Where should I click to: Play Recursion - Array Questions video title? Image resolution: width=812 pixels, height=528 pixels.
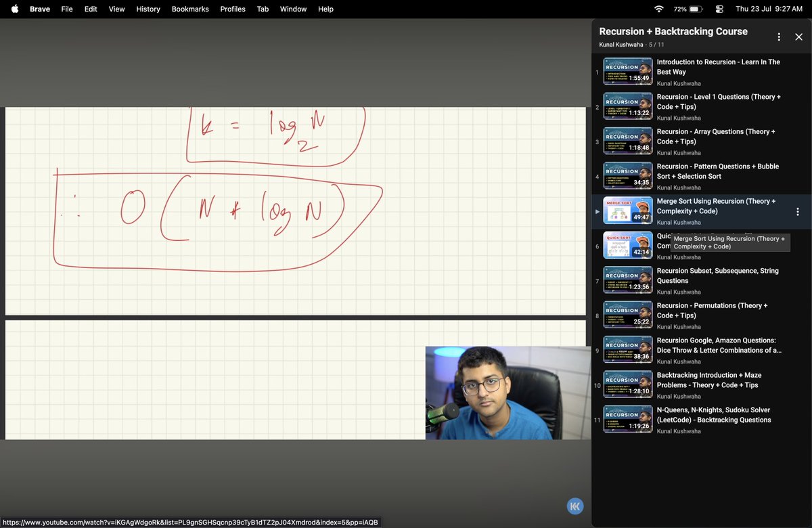pyautogui.click(x=716, y=137)
